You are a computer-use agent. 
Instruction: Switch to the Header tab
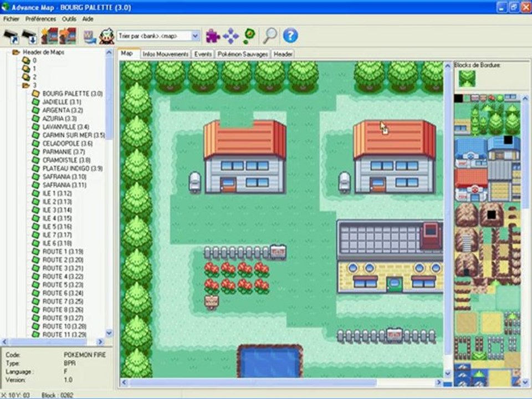tap(283, 54)
